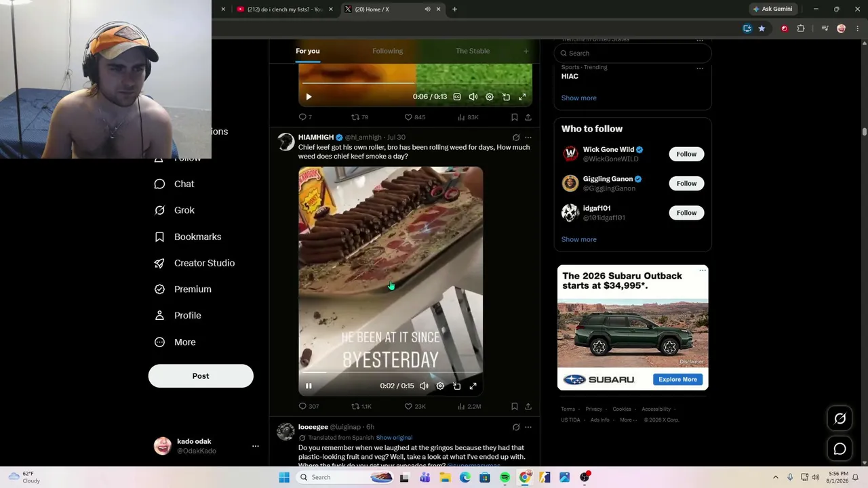Show hidden icons in the system tray
This screenshot has height=488, width=868.
776,477
